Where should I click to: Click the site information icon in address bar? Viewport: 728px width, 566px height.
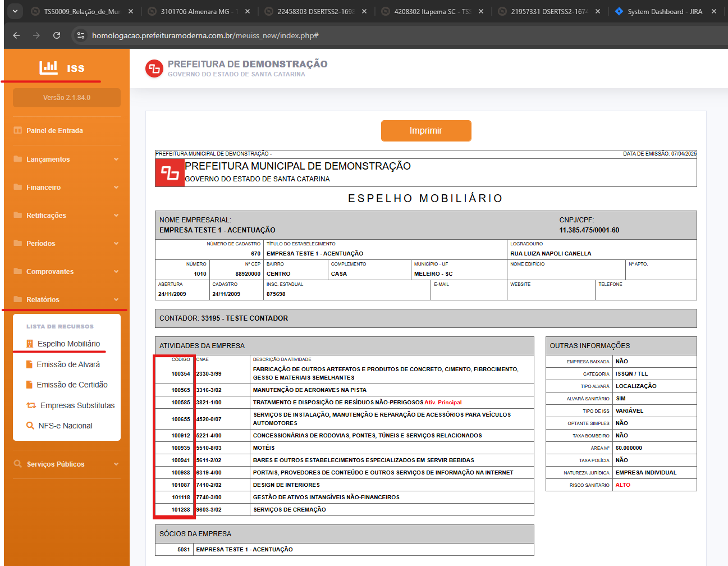coord(81,35)
